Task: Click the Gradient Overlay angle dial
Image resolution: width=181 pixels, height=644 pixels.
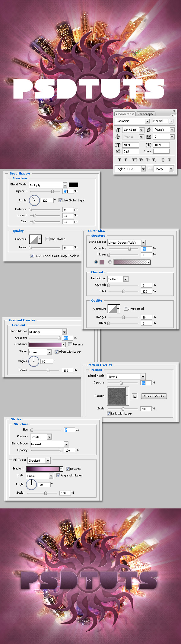Action: click(x=34, y=361)
